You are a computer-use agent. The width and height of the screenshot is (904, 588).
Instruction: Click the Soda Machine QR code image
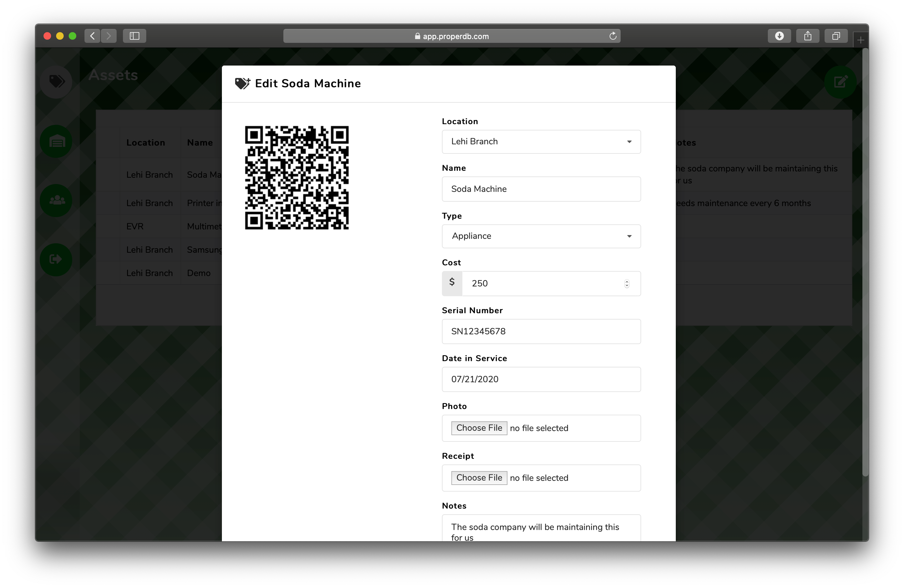coord(297,177)
